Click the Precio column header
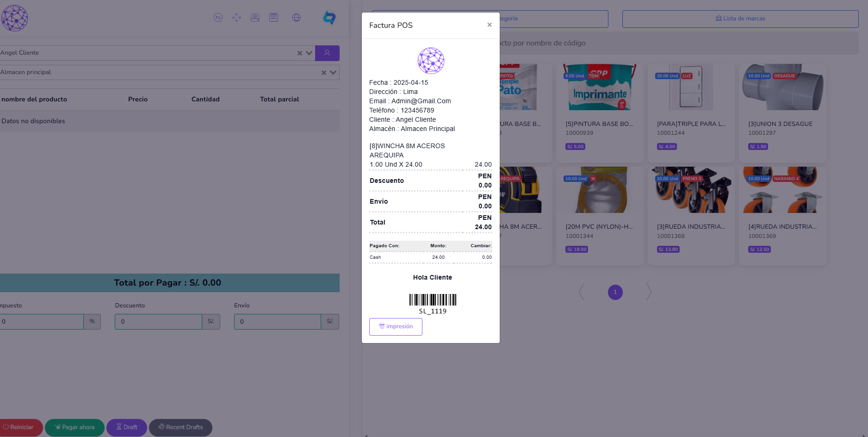Screen dimensions: 868x437 coord(138,100)
